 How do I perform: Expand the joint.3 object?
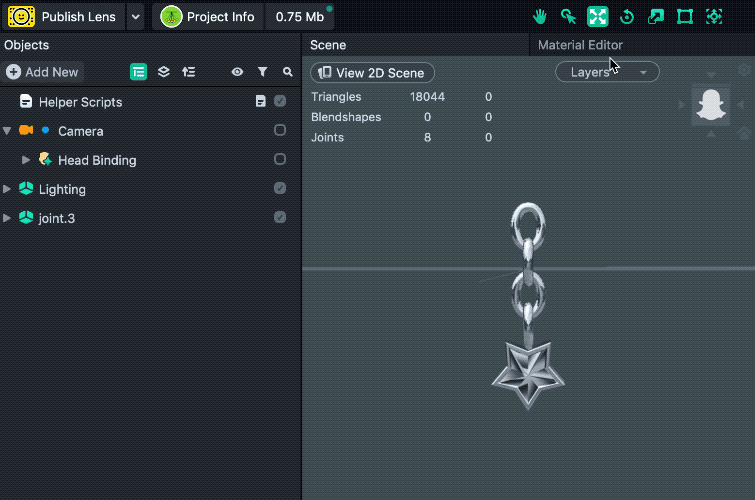click(8, 218)
